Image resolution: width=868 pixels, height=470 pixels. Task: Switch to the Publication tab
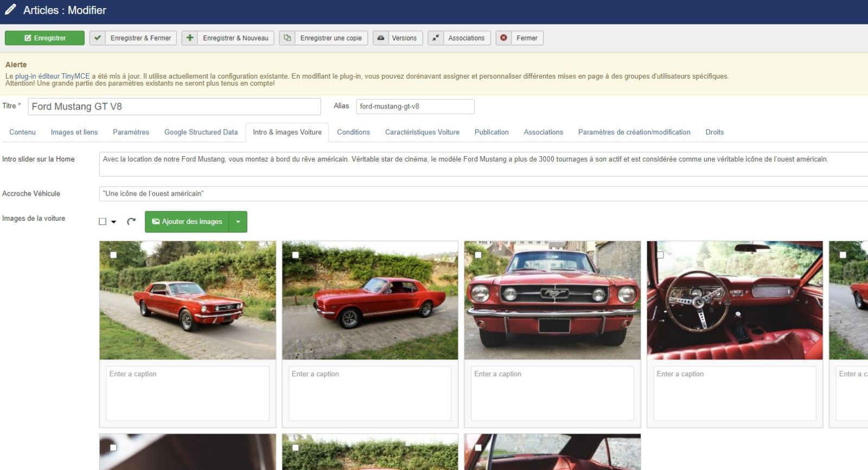(492, 132)
